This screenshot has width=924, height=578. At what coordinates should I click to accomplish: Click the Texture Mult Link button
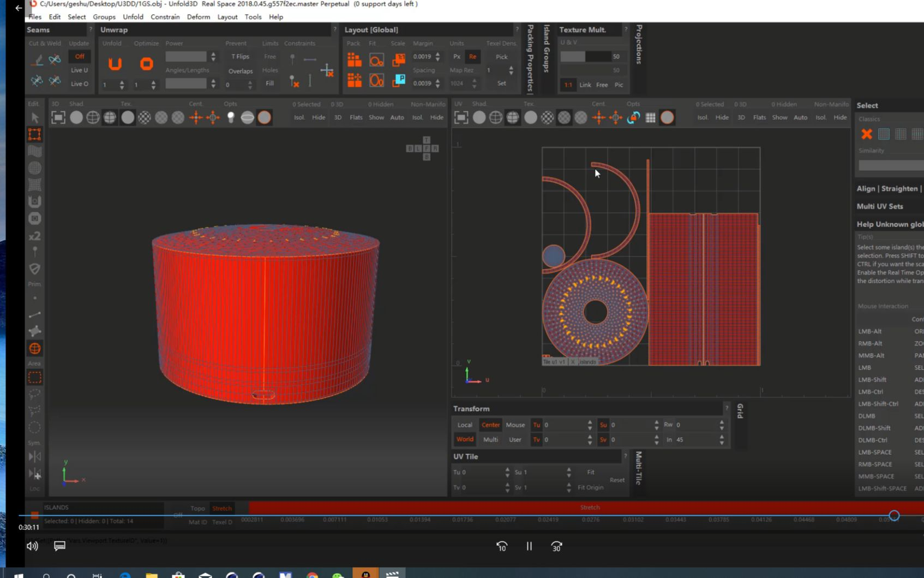click(x=585, y=85)
